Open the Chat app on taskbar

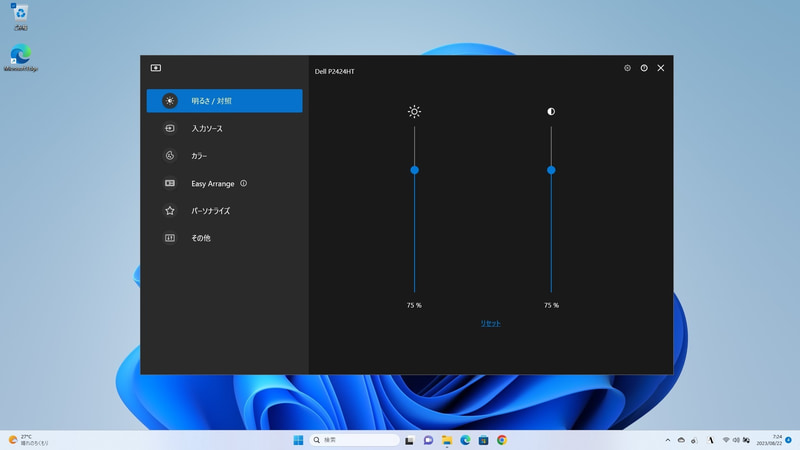[428, 440]
